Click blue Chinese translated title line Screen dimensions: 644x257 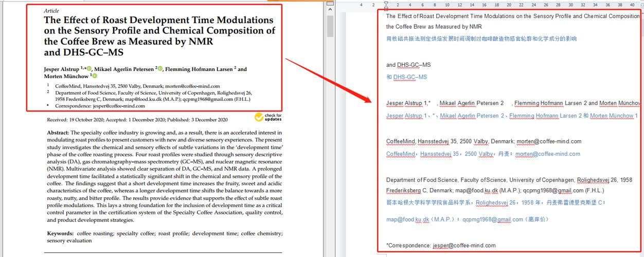click(481, 39)
